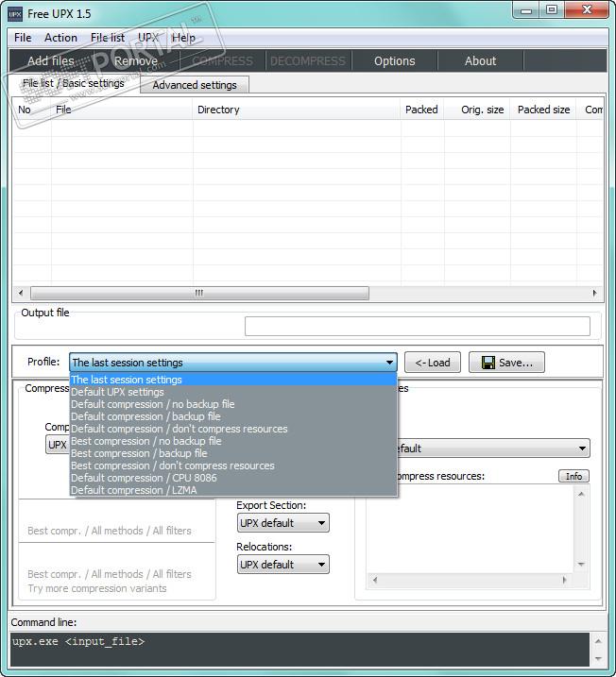Click the Save... button's floppy disk icon

pyautogui.click(x=488, y=363)
